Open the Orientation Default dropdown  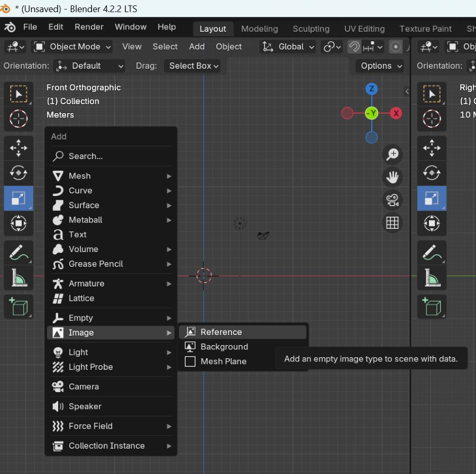[x=89, y=66]
